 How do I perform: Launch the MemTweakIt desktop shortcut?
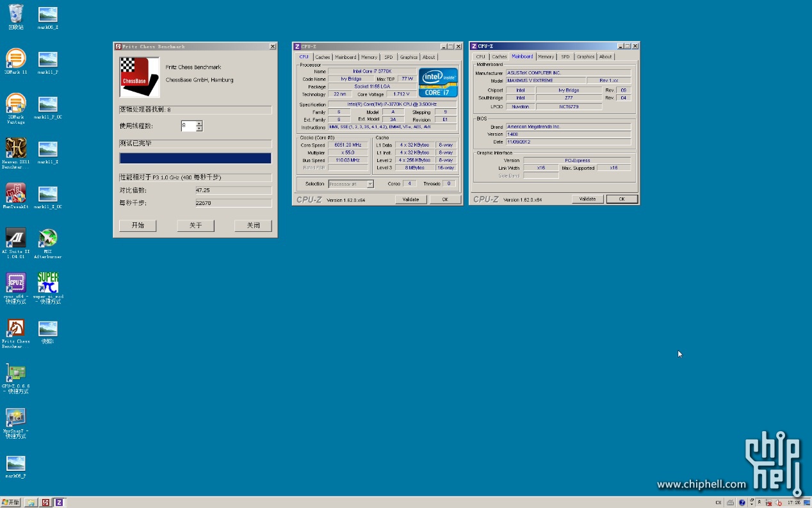point(16,196)
